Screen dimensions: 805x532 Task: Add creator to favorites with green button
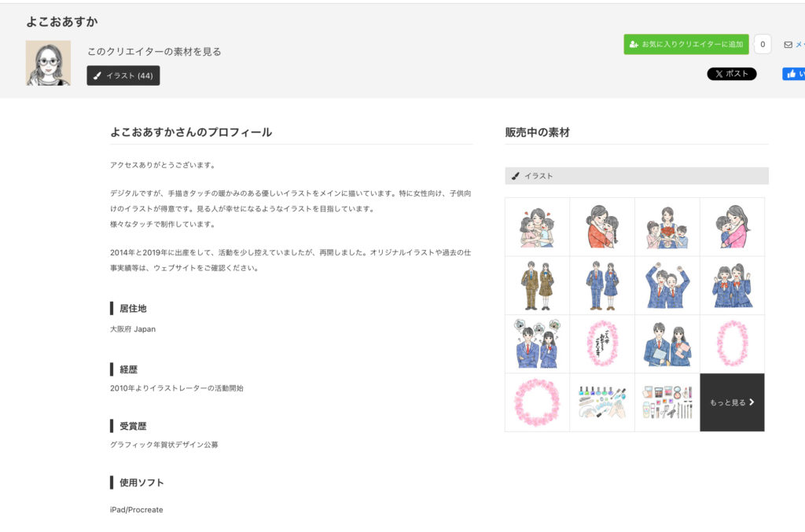coord(686,44)
